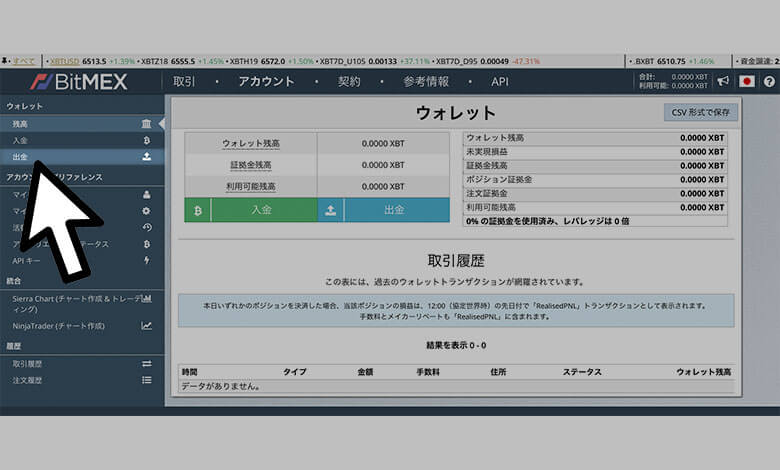Click the 金額 column header
Viewport: 780px width, 470px height.
tap(365, 372)
